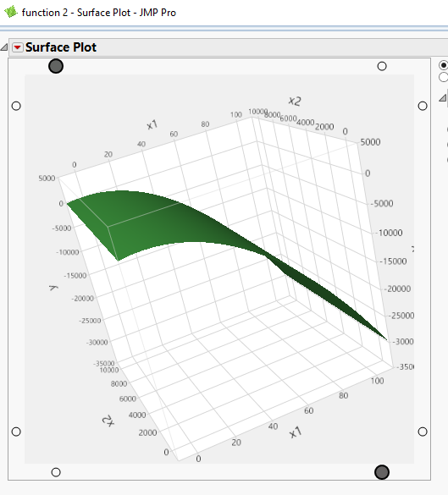The height and width of the screenshot is (495, 448).
Task: Click the -30000 tick label on y axis
Action: (97, 342)
